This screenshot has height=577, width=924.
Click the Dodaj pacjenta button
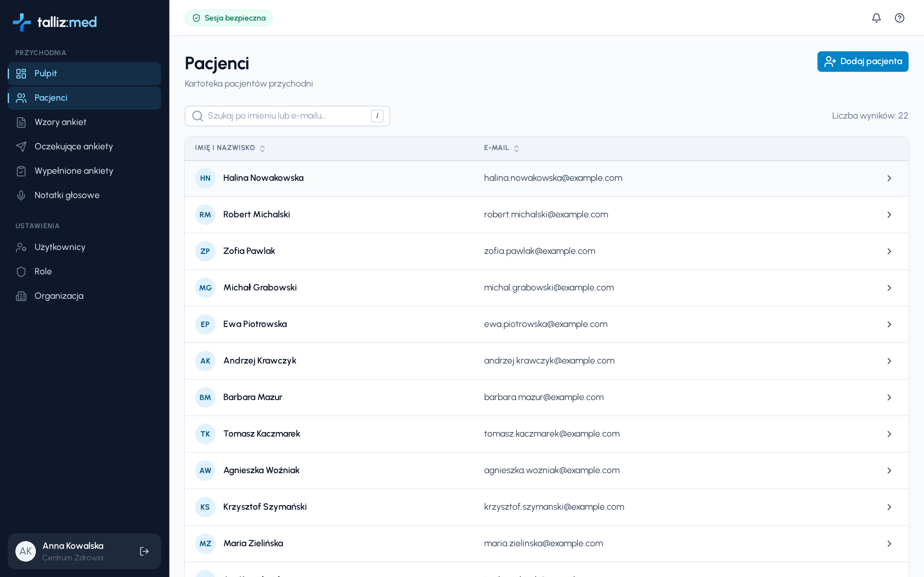coord(862,62)
